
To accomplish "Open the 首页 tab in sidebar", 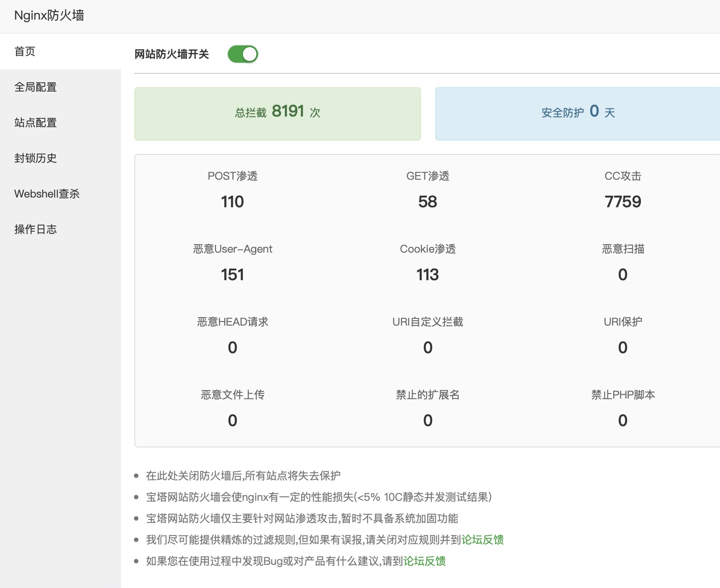I will coord(25,52).
